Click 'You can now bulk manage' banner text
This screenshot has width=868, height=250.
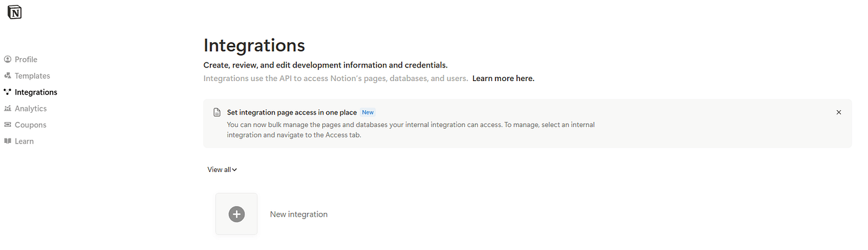410,129
